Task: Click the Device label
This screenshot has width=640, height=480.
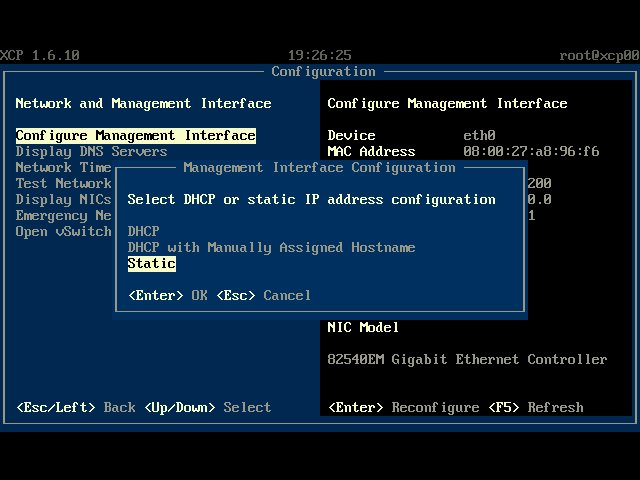Action: [351, 136]
